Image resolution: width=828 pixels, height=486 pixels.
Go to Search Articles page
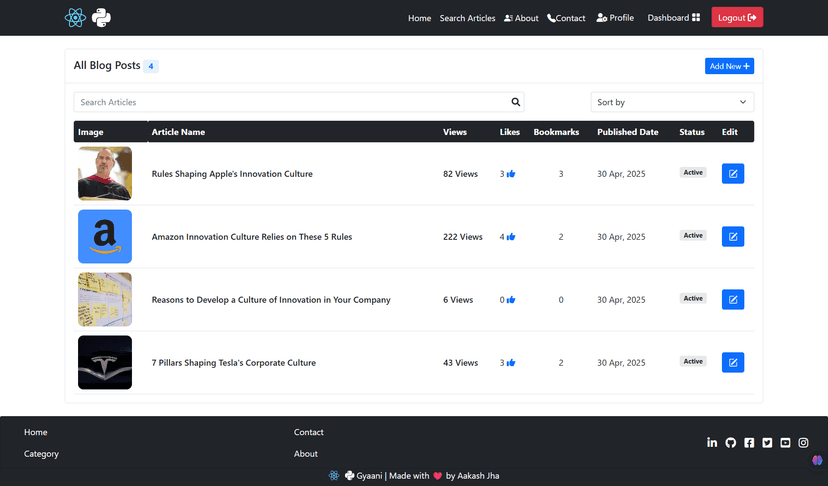pyautogui.click(x=467, y=18)
